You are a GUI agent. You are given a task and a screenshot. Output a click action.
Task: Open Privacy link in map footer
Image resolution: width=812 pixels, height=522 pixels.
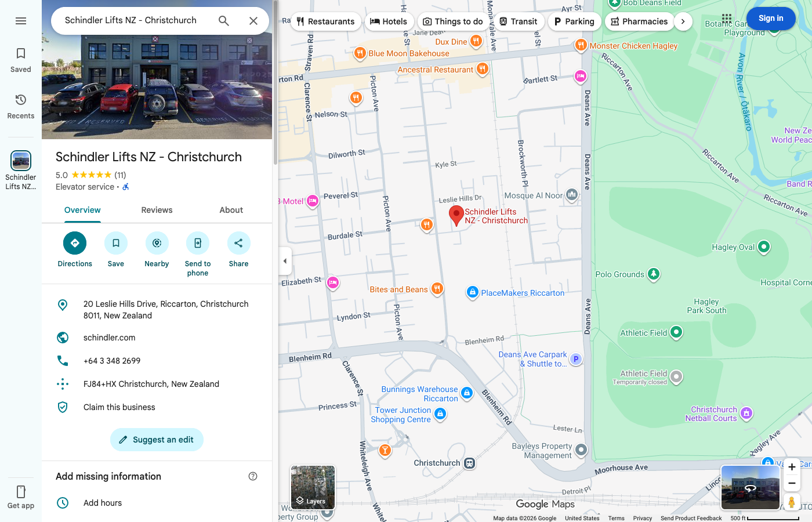click(x=643, y=518)
